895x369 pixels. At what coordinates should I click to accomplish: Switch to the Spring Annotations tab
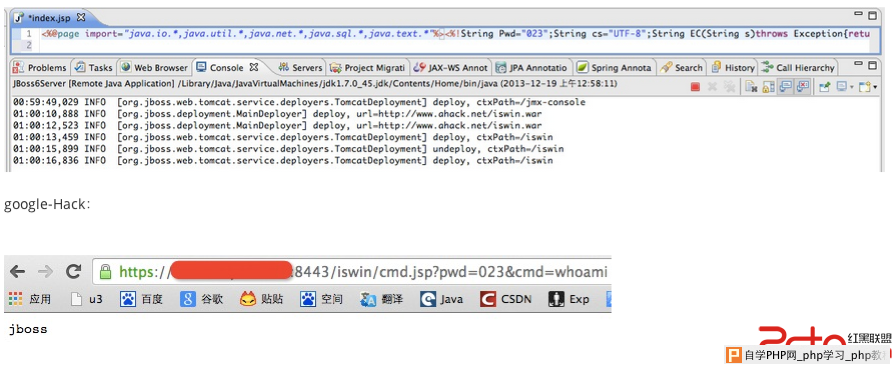pos(614,67)
